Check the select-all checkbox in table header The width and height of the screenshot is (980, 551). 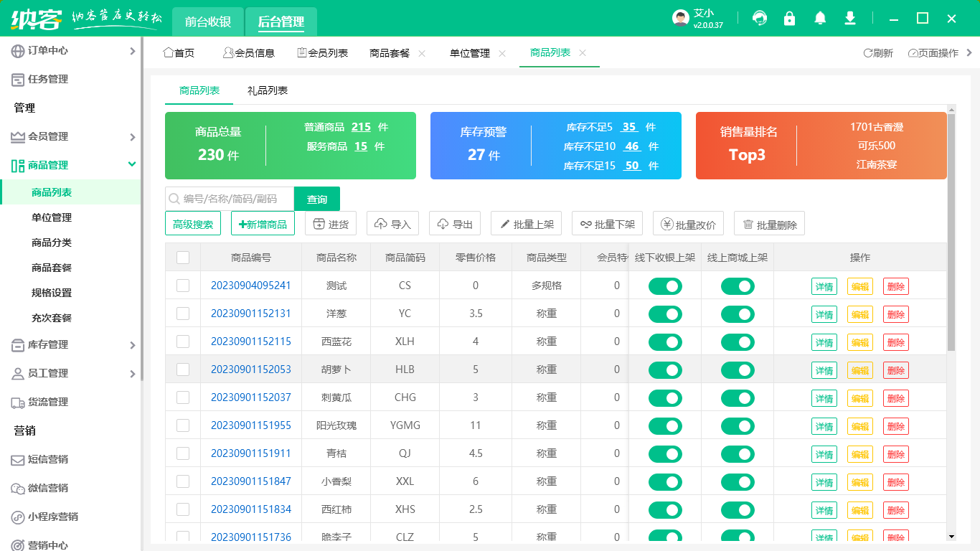pos(183,257)
